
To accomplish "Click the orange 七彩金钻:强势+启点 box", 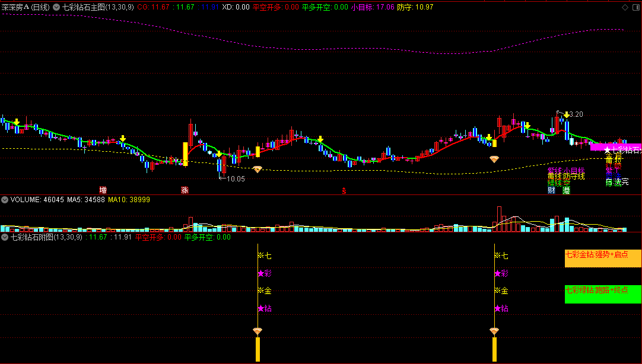I will coord(603,258).
